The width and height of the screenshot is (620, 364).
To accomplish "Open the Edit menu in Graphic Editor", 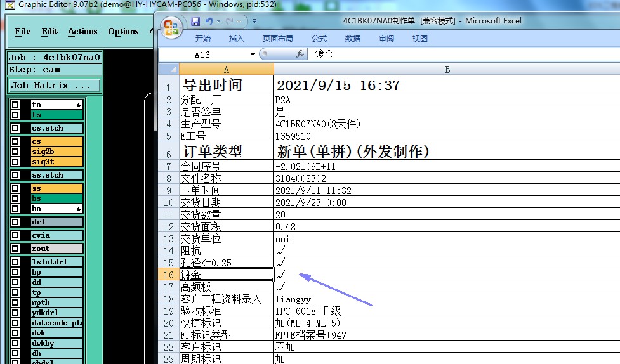I will [x=49, y=32].
